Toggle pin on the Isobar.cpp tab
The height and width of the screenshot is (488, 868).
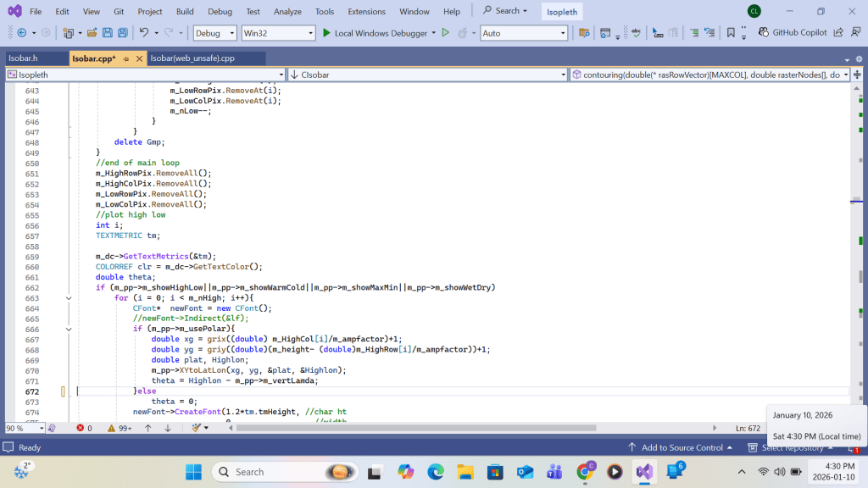pyautogui.click(x=126, y=58)
